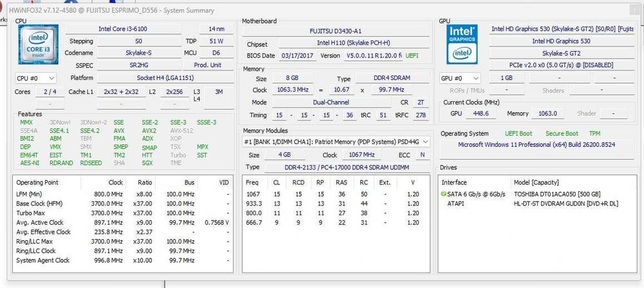This screenshot has width=644, height=288.
Task: Click the 'SGX' feature label
Action: pyautogui.click(x=147, y=163)
